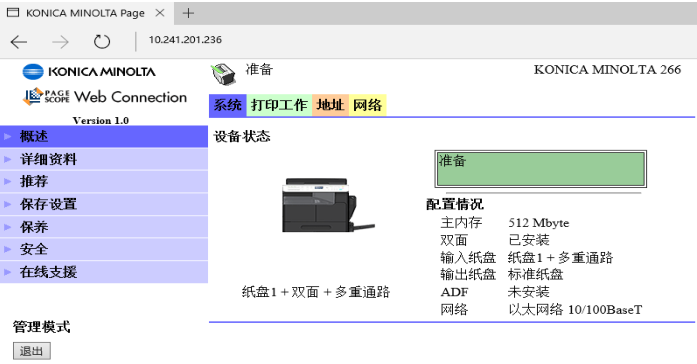
Task: Open the 地址 tab
Action: pos(330,105)
